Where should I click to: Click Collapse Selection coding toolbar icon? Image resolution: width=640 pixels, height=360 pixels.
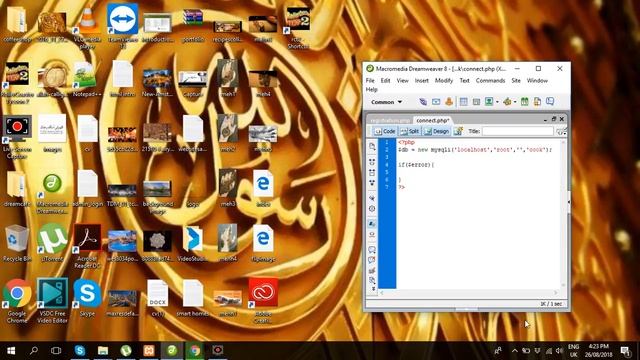[372, 173]
